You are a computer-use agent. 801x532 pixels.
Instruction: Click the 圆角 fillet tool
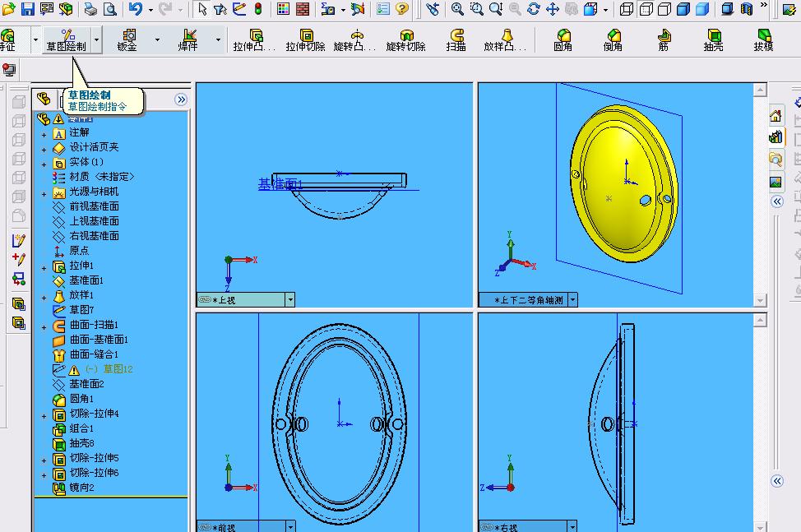click(x=563, y=40)
